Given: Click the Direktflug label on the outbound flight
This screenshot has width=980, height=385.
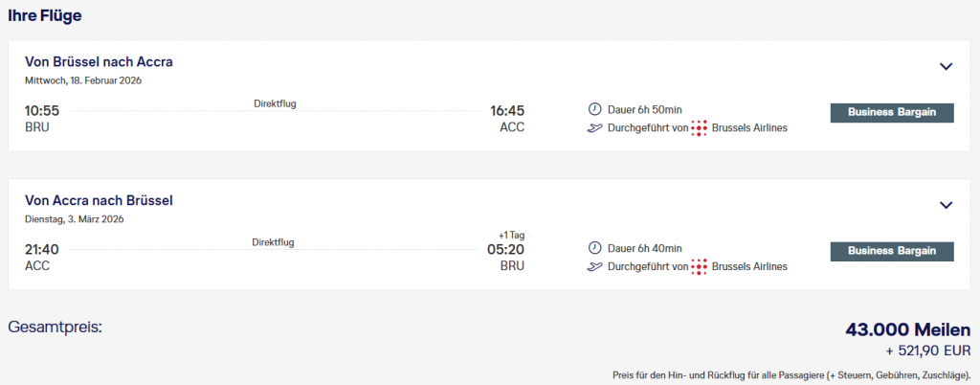Looking at the screenshot, I should pyautogui.click(x=275, y=103).
